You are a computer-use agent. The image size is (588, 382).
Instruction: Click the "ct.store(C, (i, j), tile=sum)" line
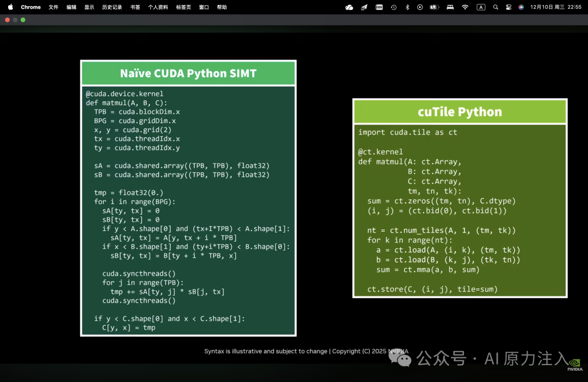tap(432, 289)
